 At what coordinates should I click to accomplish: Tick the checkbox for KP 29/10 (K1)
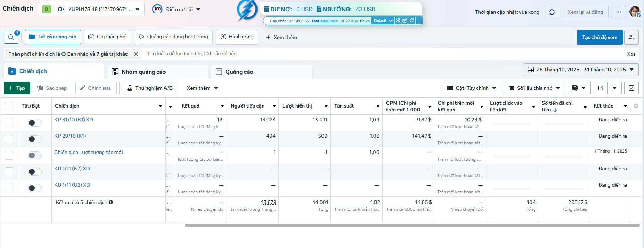pos(9,139)
